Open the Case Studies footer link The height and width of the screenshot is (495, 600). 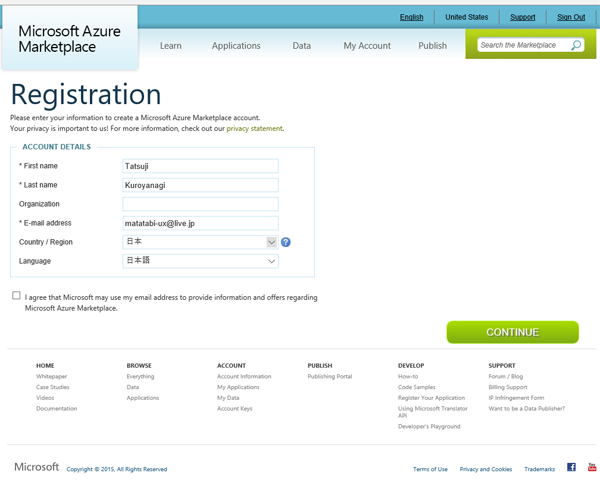pyautogui.click(x=53, y=387)
